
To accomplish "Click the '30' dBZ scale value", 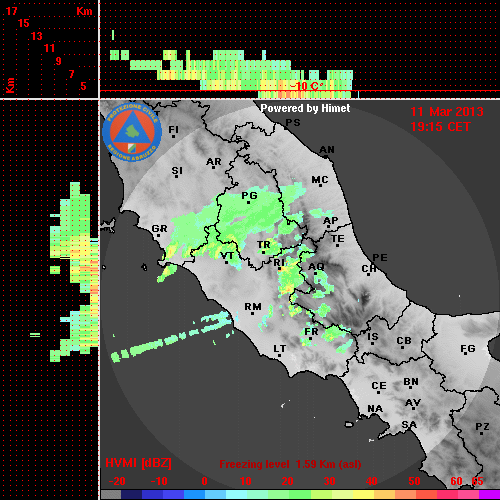I will tap(329, 481).
